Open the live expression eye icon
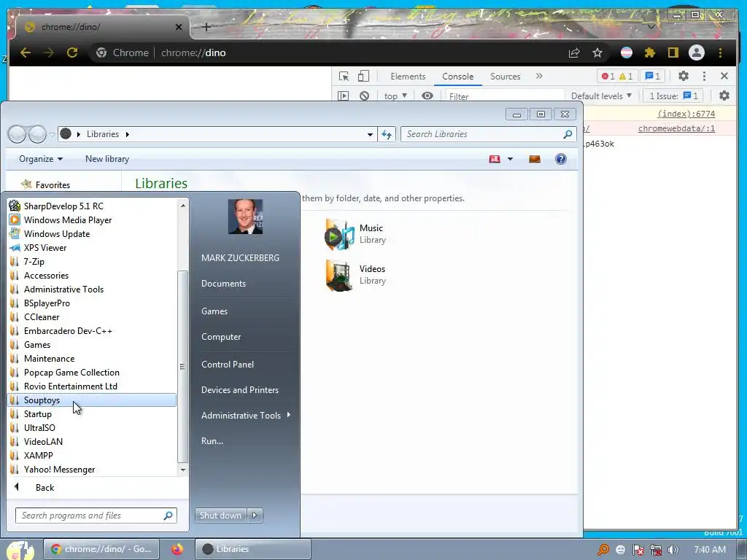This screenshot has height=560, width=747. click(x=427, y=96)
